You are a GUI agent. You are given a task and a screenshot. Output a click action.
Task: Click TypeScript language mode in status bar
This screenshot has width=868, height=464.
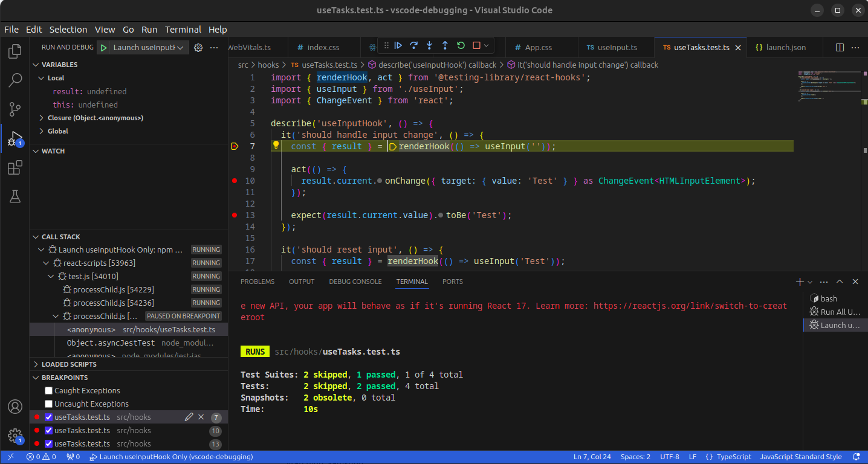[x=733, y=457]
